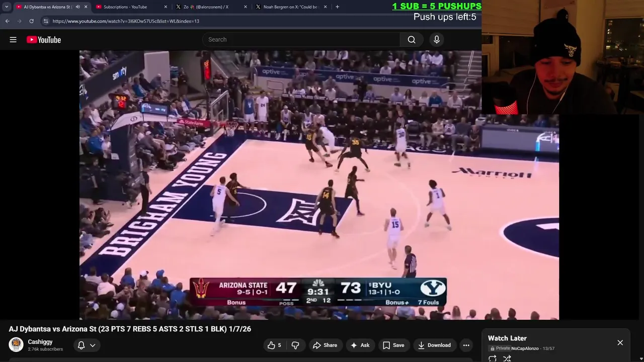The width and height of the screenshot is (644, 362).
Task: Open NoCapAlonzo playlist owner link
Action: 525,348
